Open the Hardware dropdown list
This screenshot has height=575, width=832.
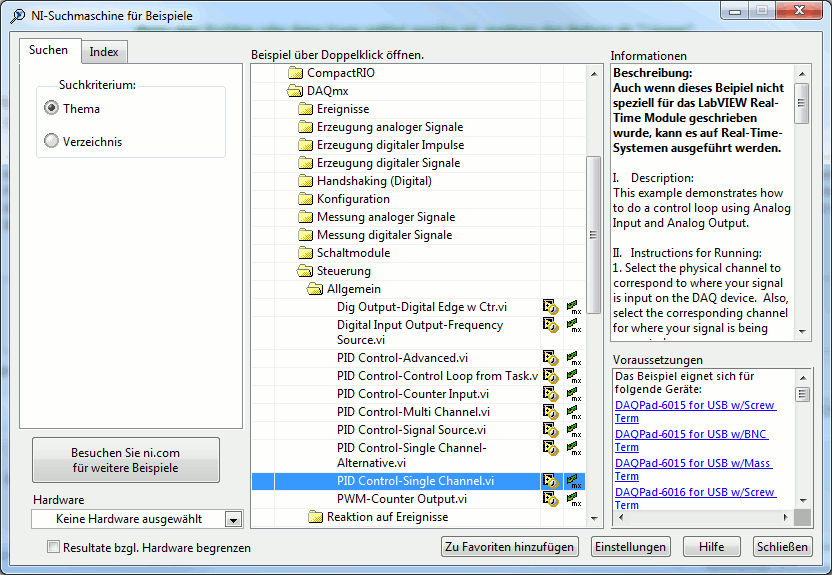tap(233, 519)
